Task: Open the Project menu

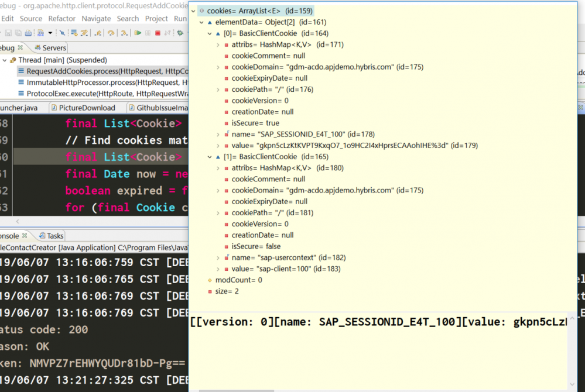Action: click(x=156, y=18)
